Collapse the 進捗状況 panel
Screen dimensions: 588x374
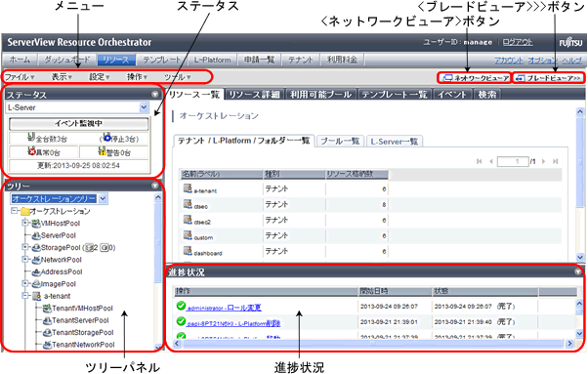click(x=578, y=271)
